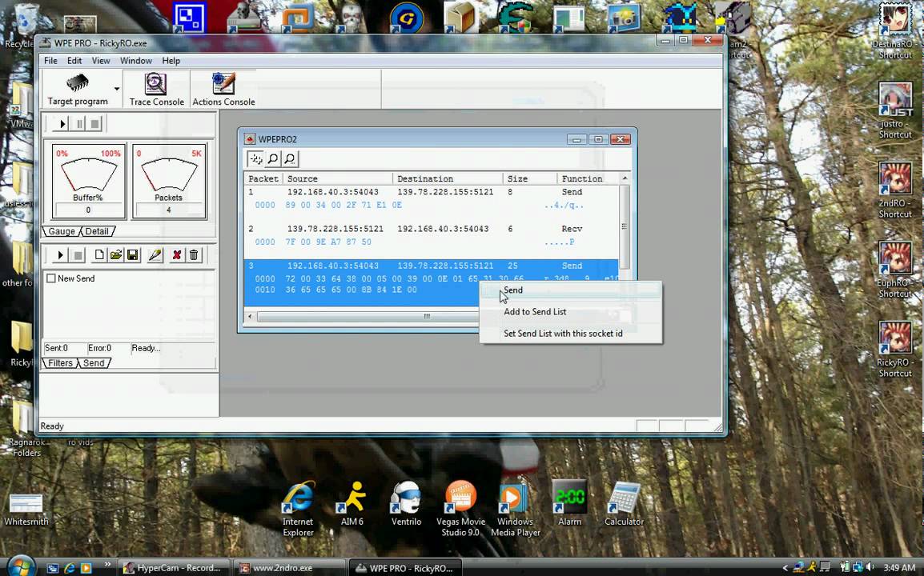924x576 pixels.
Task: Save the send list to disk
Action: point(133,255)
